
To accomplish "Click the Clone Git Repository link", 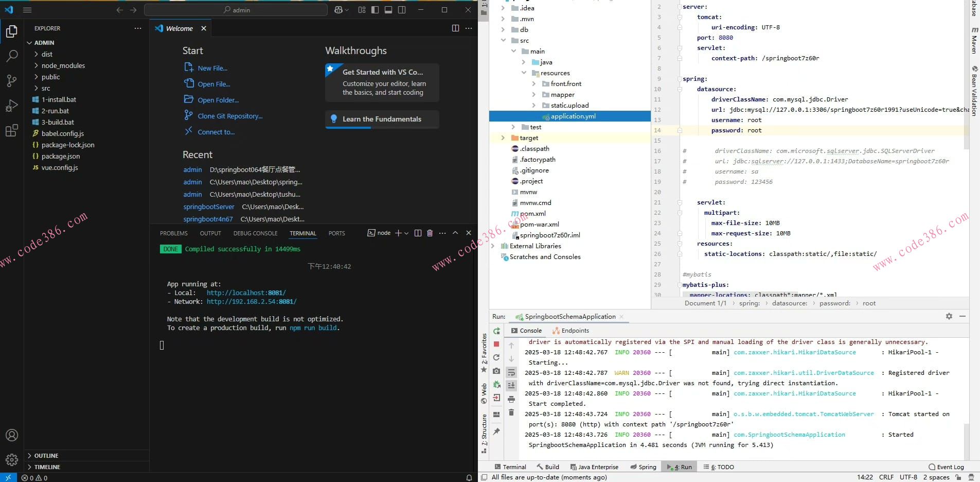I will pyautogui.click(x=230, y=116).
